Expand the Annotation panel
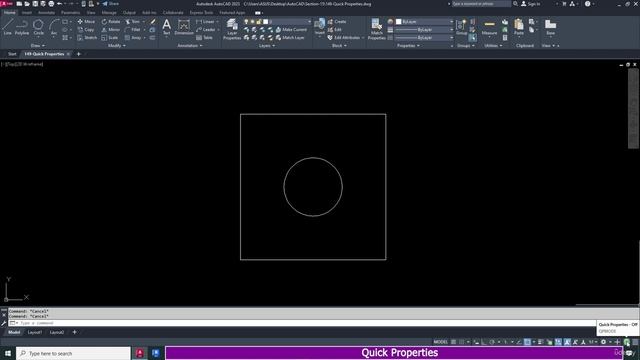Image resolution: width=640 pixels, height=360 pixels. 190,46
